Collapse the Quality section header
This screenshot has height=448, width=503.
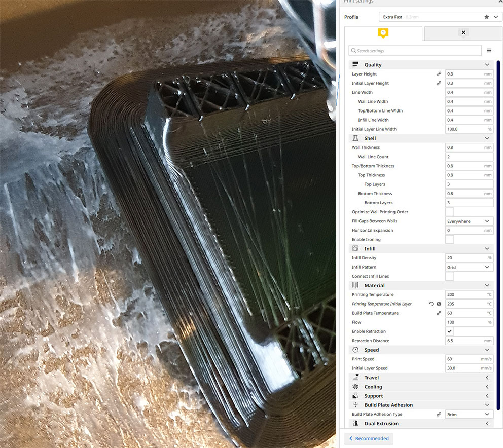[421, 65]
